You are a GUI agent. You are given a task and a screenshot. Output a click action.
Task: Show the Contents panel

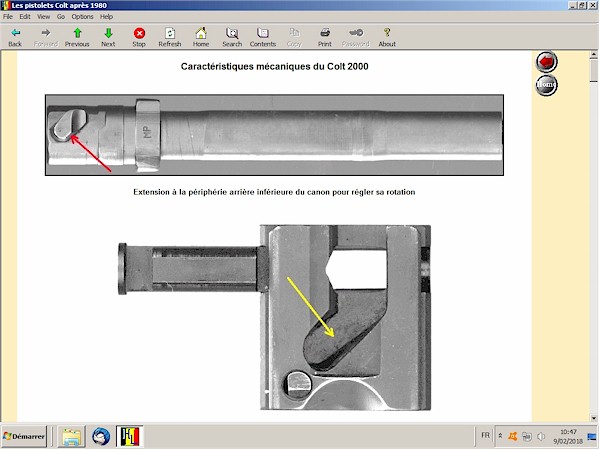[x=263, y=37]
